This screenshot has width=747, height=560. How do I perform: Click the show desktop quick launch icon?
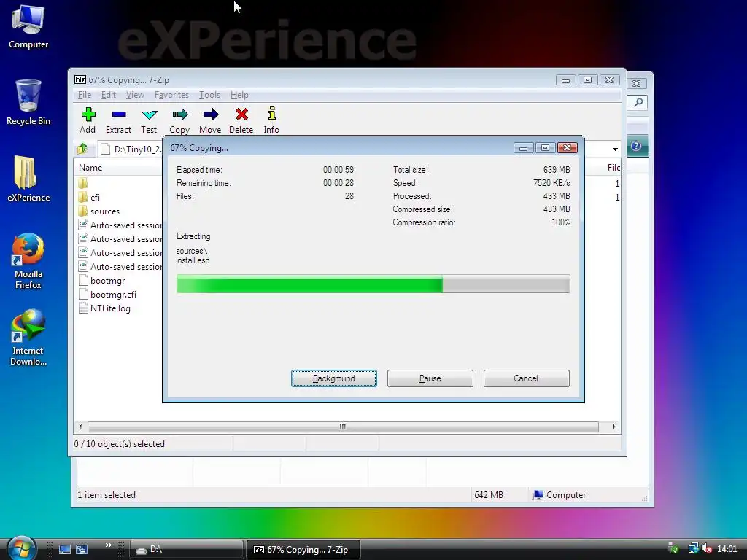pyautogui.click(x=65, y=549)
